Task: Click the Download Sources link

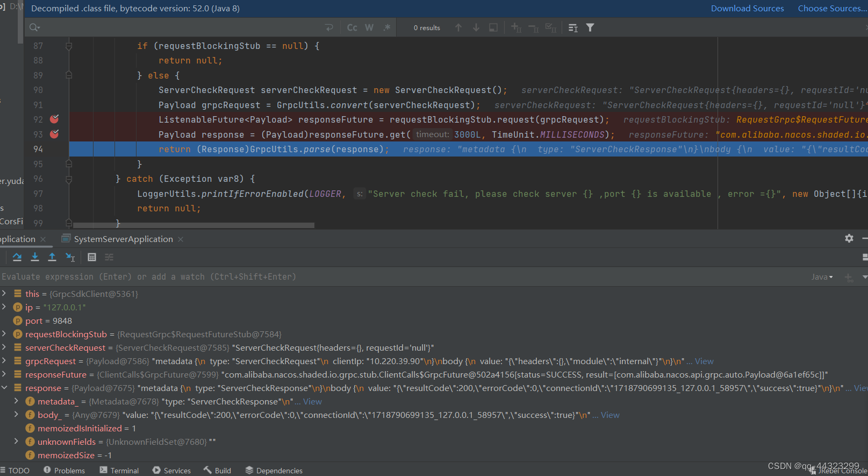Action: 747,8
